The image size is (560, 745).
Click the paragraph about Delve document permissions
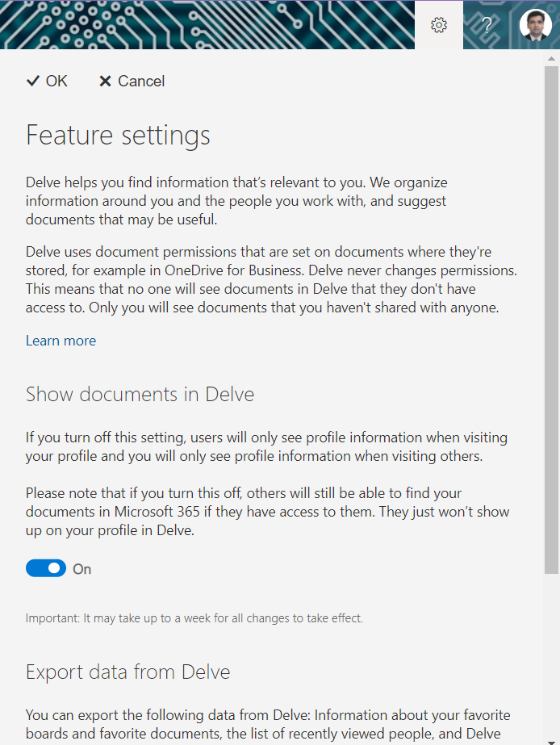(x=271, y=278)
